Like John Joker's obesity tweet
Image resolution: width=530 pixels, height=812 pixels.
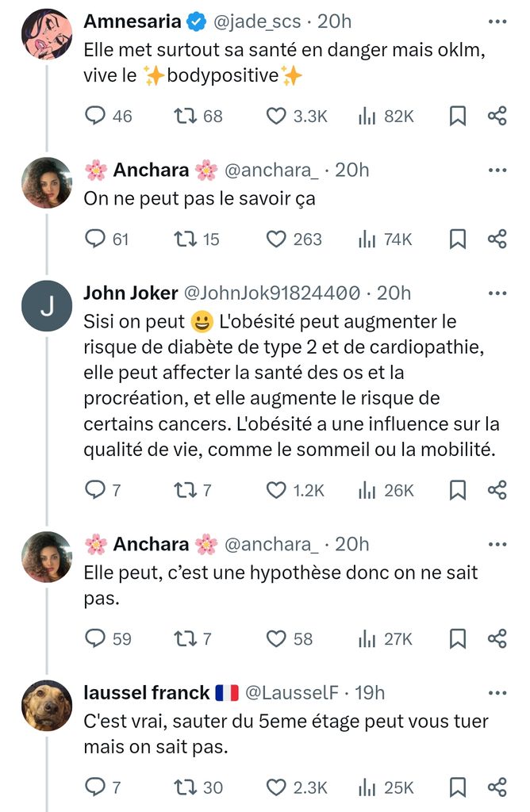point(276,491)
